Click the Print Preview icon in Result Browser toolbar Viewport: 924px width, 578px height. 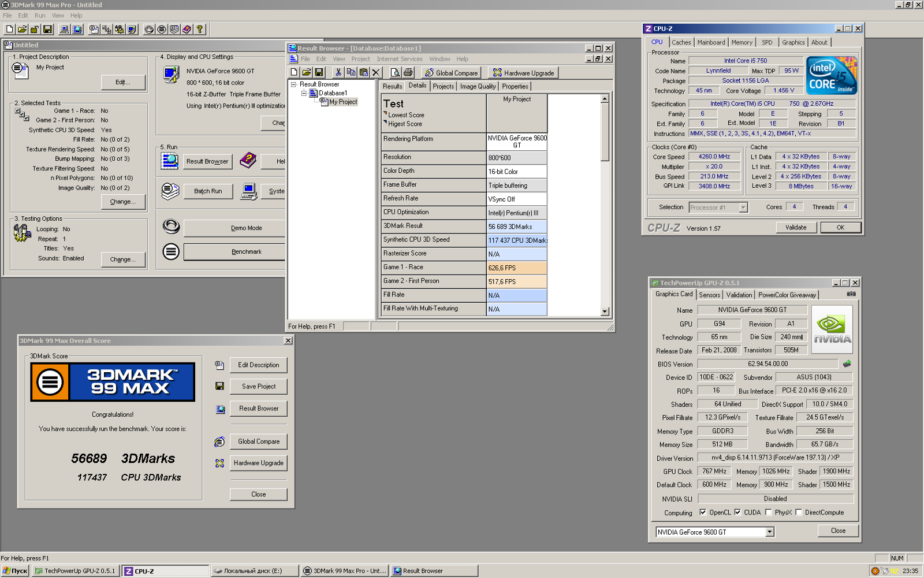[395, 72]
